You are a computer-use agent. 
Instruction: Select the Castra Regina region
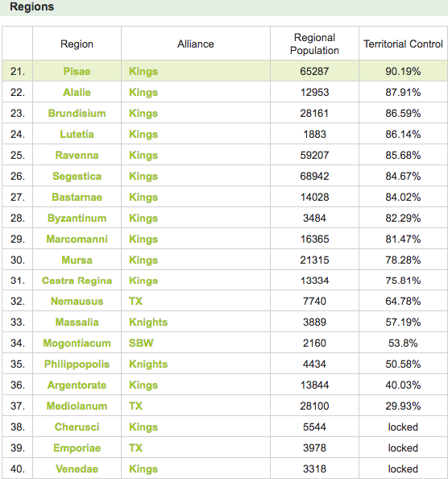pyautogui.click(x=77, y=281)
